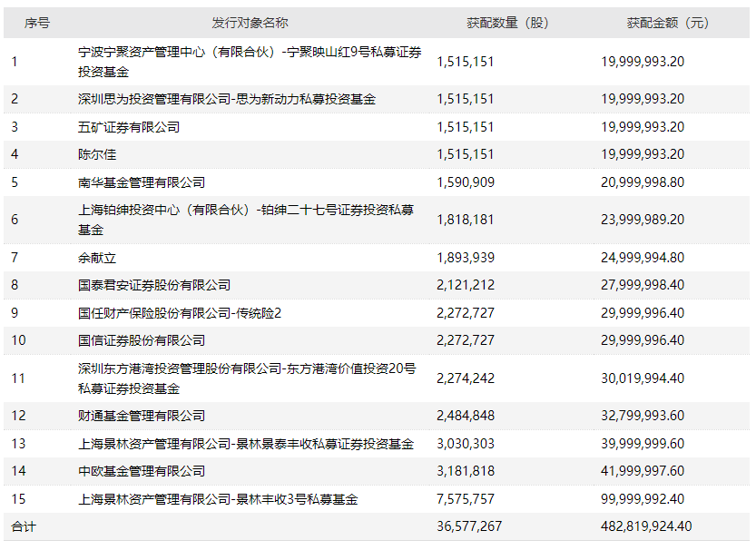
Task: Click the 合计 label in the total row
Action: [24, 527]
